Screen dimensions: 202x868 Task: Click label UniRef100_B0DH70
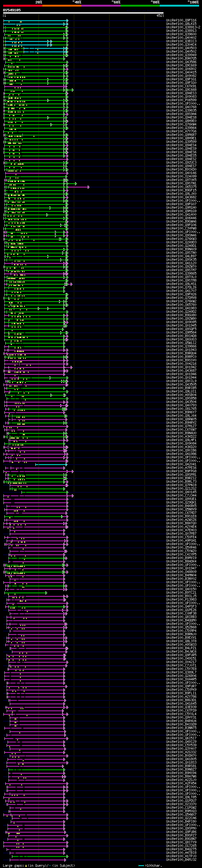(x=181, y=755)
